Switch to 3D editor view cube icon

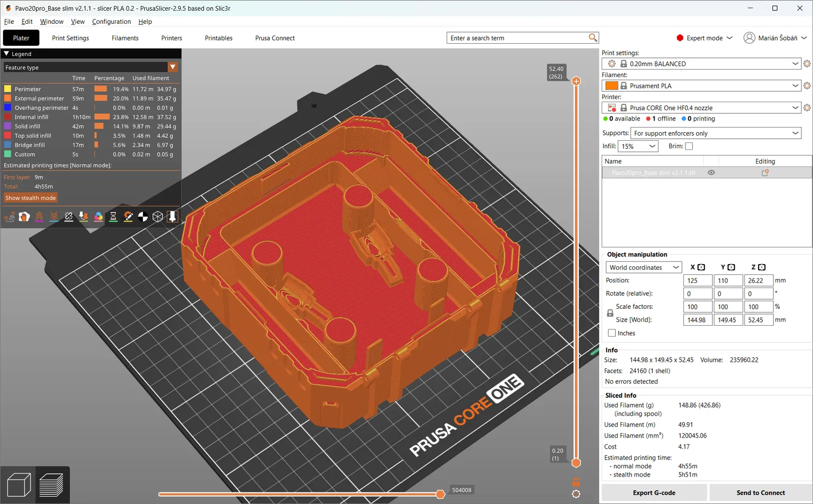(19, 485)
